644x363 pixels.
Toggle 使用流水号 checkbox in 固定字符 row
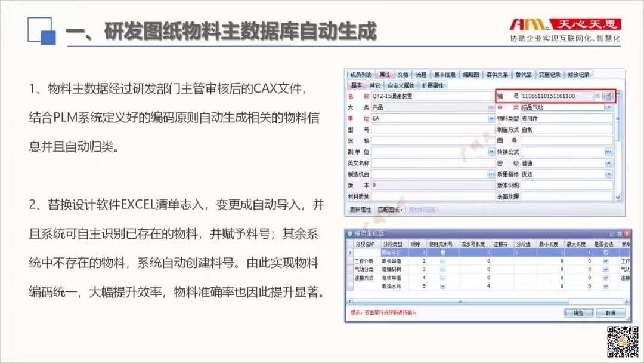(442, 253)
